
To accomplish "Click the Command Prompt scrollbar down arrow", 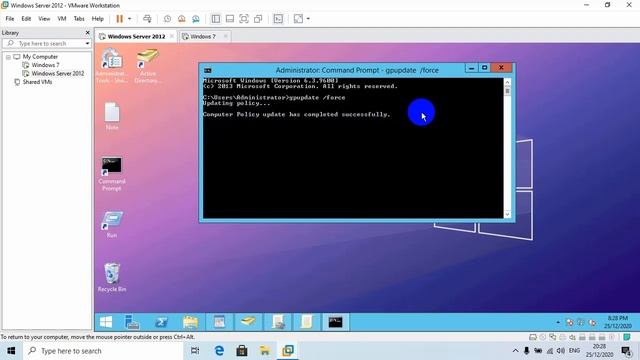I will pos(507,214).
